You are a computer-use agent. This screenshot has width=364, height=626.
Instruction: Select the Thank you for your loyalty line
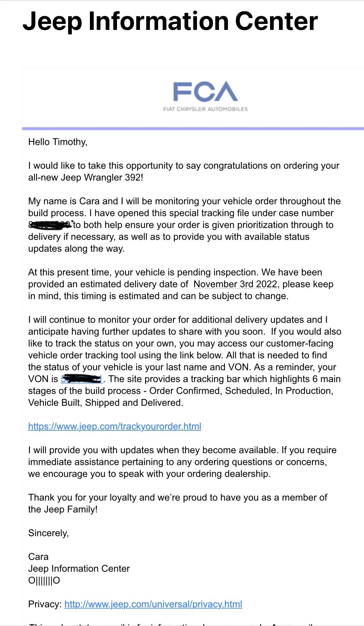click(x=178, y=503)
